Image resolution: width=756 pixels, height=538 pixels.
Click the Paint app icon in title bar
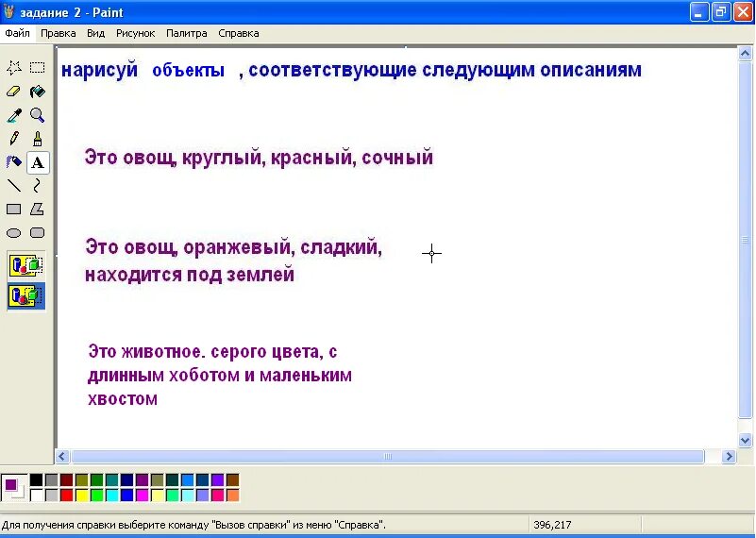tap(8, 11)
